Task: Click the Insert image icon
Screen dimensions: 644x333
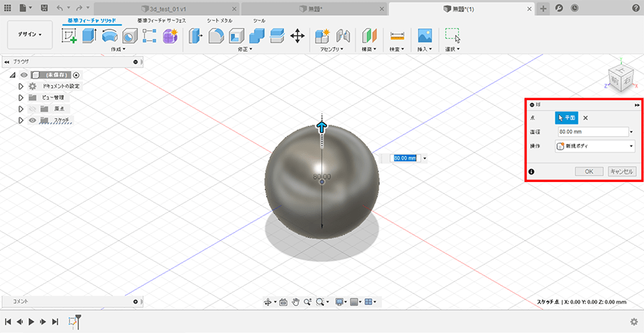Action: pyautogui.click(x=425, y=36)
